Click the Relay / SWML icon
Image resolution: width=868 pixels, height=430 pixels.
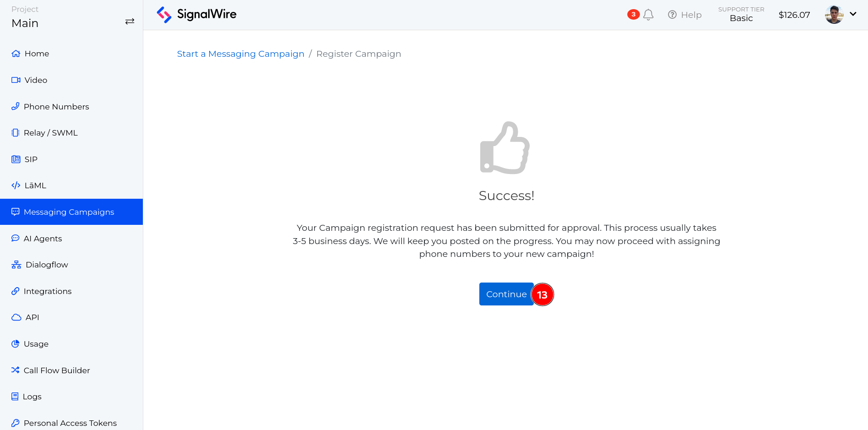[x=16, y=132]
